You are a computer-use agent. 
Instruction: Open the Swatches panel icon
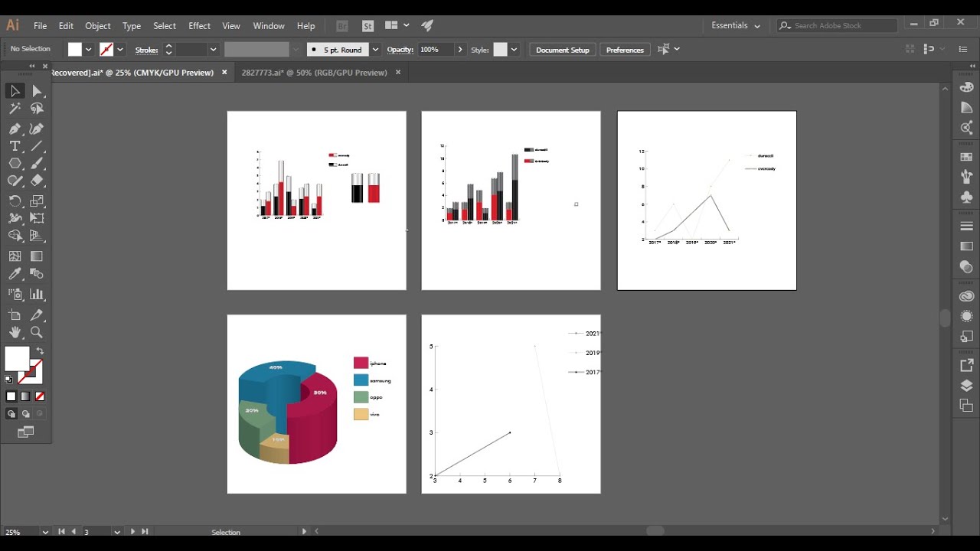coord(966,157)
